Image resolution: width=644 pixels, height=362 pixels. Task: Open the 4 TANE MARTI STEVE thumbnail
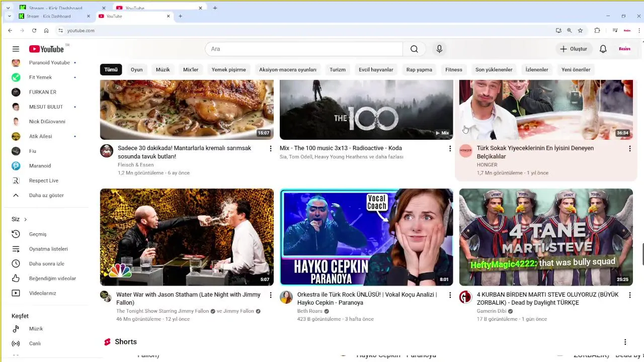[x=546, y=237]
